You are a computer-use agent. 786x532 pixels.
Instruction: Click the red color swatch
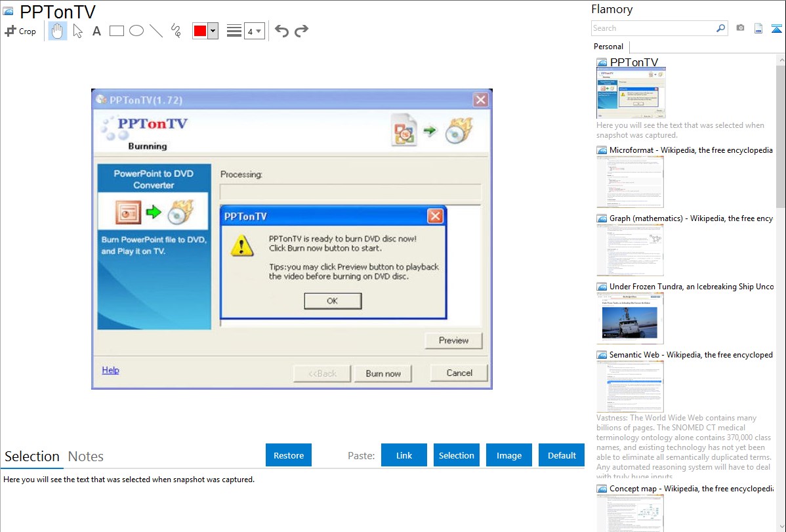(200, 31)
